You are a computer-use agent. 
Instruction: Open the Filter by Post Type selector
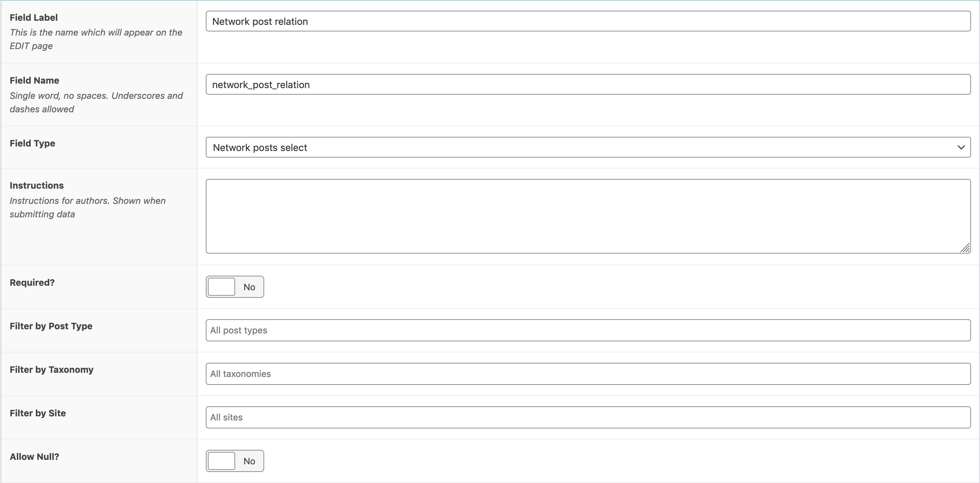click(x=588, y=330)
